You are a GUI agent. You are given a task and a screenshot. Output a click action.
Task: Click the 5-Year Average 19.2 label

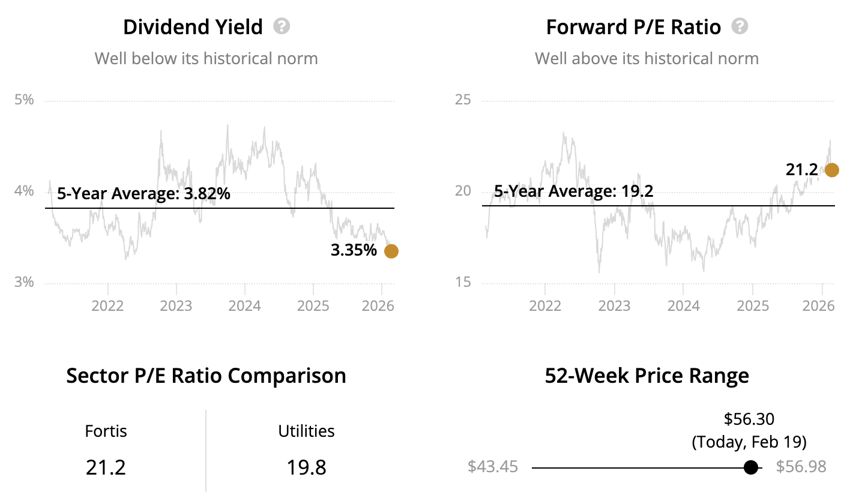click(x=574, y=191)
